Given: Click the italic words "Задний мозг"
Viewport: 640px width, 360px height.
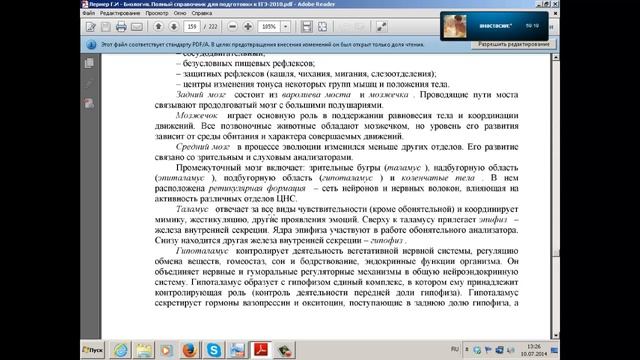Looking at the screenshot, I should click(x=201, y=95).
